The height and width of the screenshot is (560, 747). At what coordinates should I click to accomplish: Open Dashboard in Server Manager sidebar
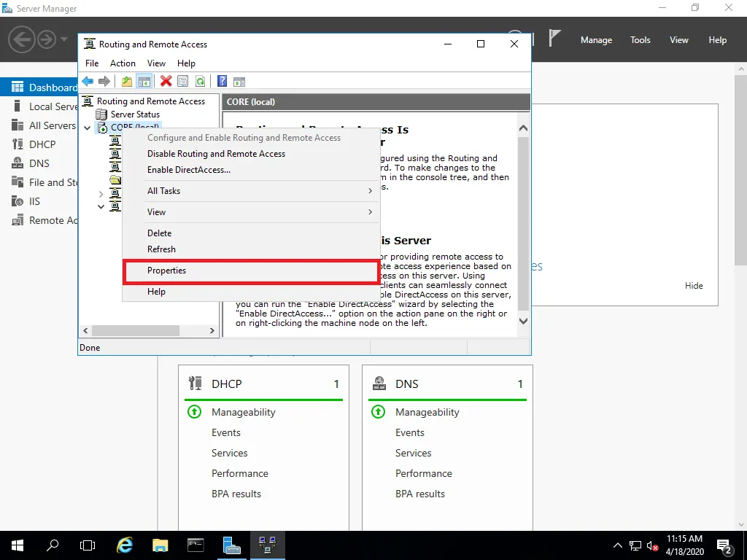click(39, 87)
